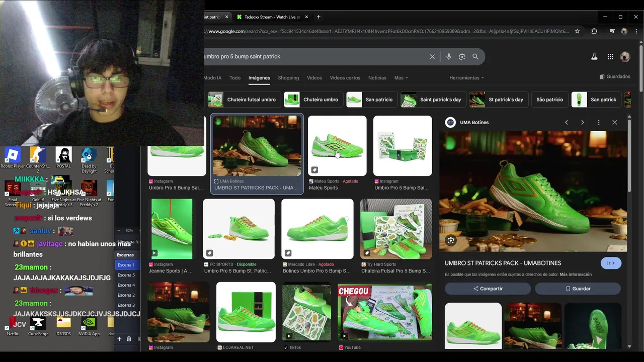Select Escena 2 in scenes list
This screenshot has width=644, height=362.
[126, 295]
